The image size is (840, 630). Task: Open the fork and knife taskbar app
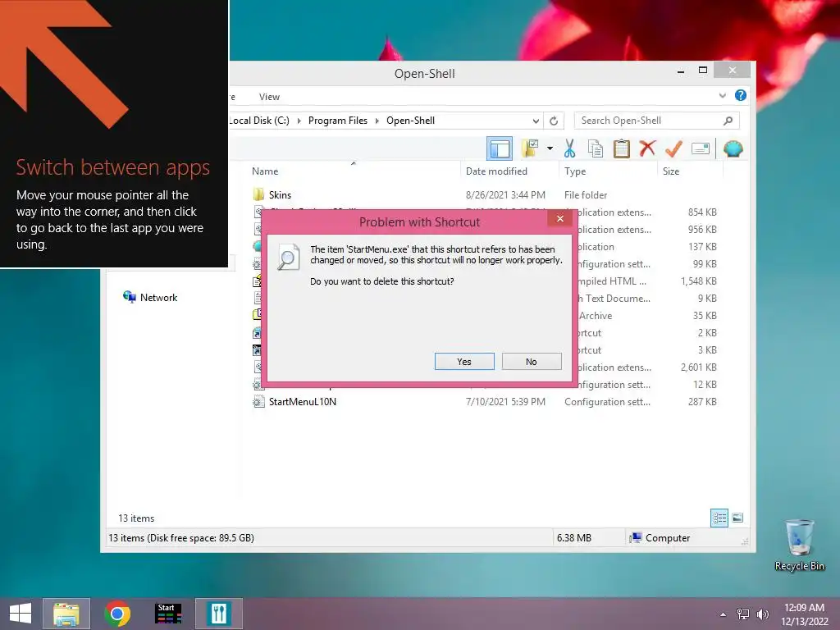218,614
